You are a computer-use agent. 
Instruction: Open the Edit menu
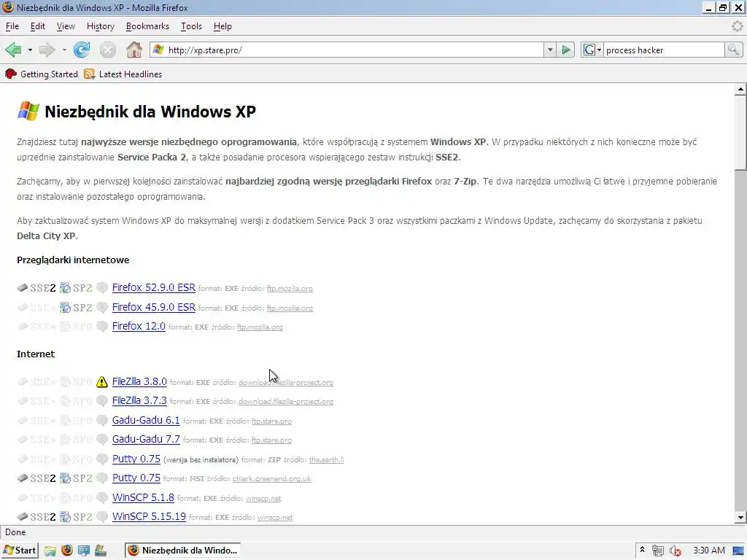(x=38, y=26)
